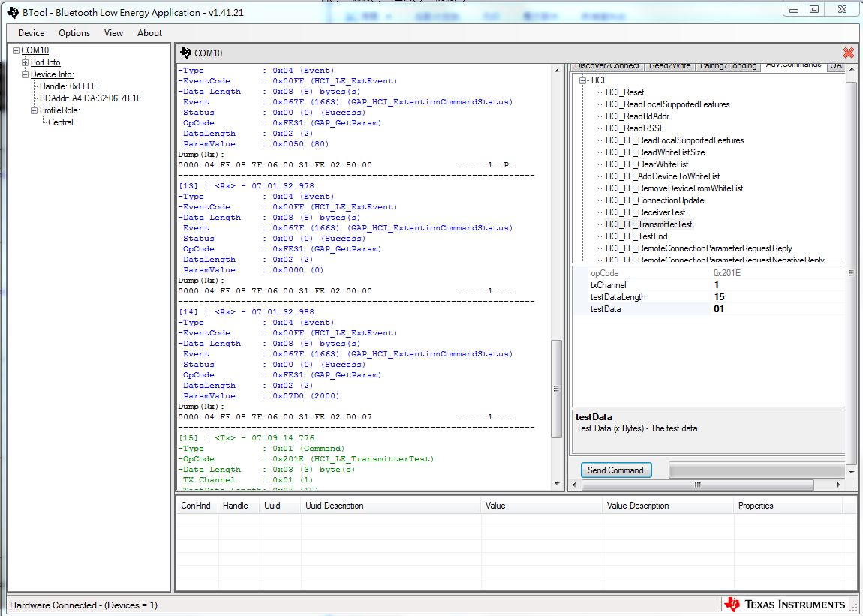
Task: Select the HCI_ReadBdAddr command
Action: pos(637,116)
